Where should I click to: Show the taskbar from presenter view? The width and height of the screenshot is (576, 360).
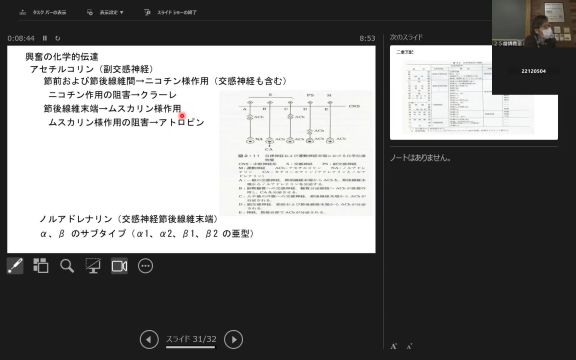coord(43,12)
